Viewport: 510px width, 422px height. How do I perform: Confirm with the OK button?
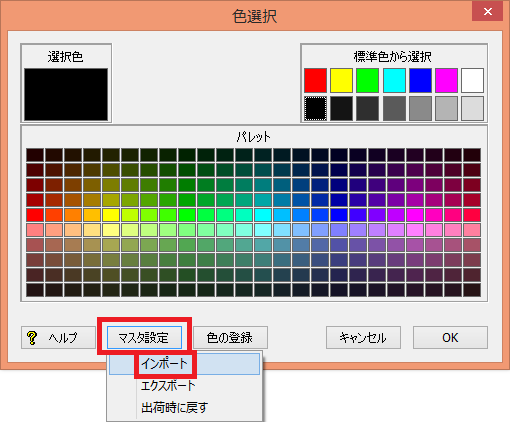(450, 338)
